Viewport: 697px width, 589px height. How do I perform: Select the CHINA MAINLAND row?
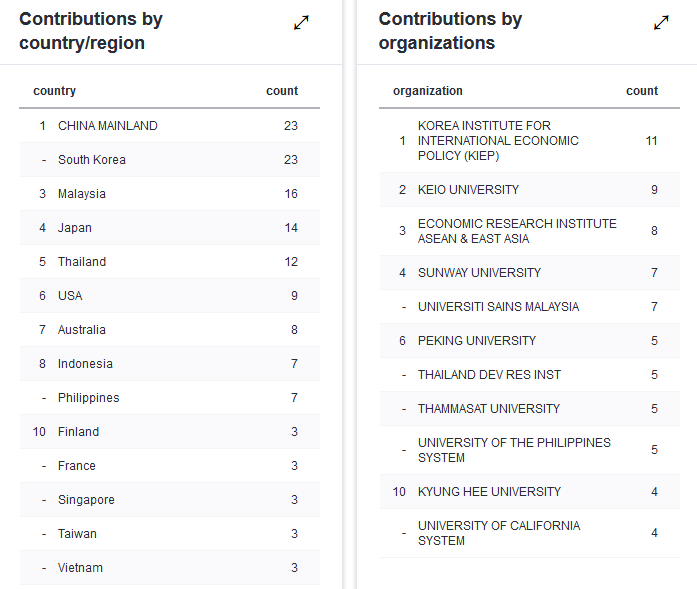point(169,126)
